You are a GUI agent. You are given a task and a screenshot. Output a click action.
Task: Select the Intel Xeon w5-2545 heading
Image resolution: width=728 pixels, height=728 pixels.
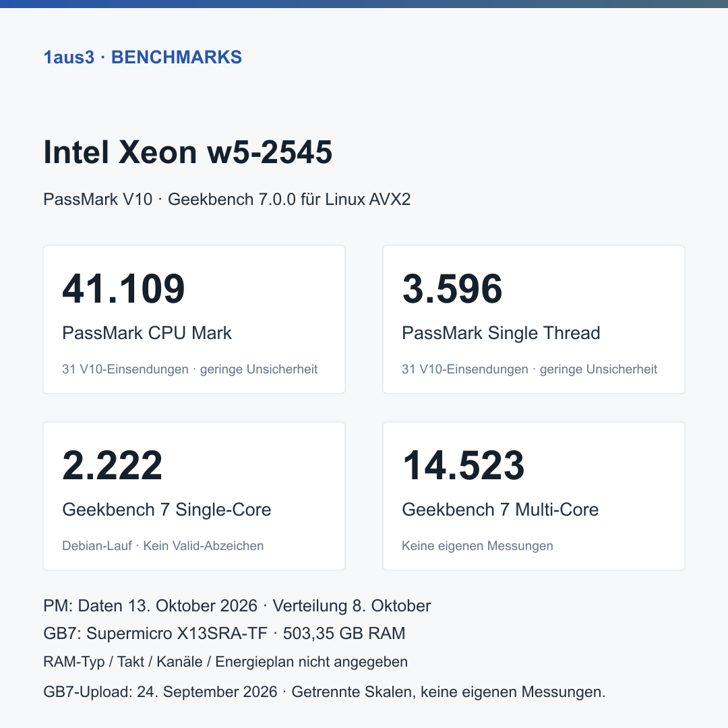click(187, 152)
